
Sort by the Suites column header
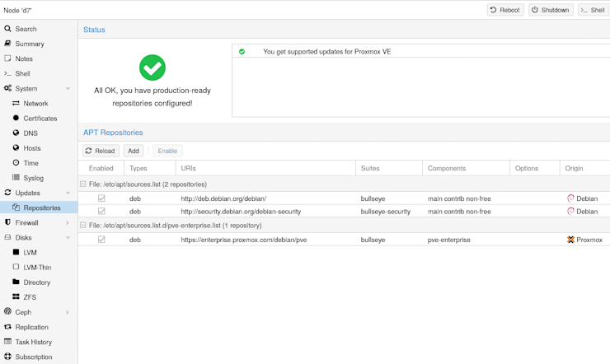pyautogui.click(x=389, y=168)
